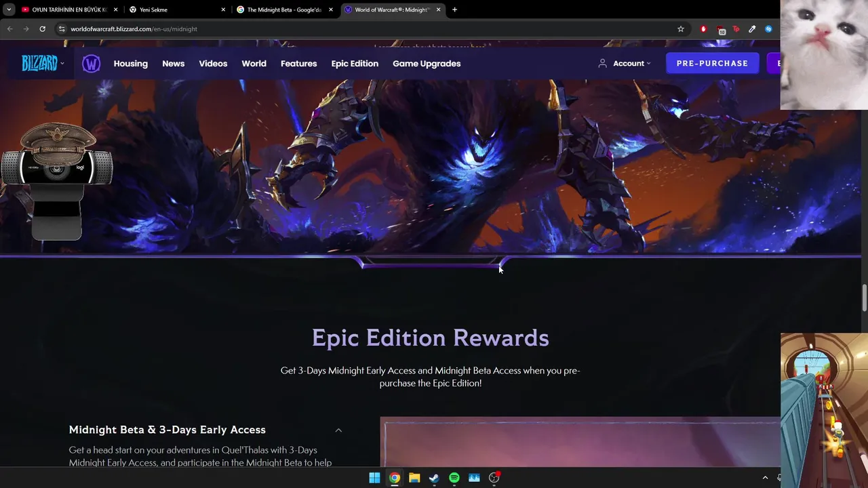Open the Tp extension
Image resolution: width=868 pixels, height=488 pixels.
[x=736, y=29]
